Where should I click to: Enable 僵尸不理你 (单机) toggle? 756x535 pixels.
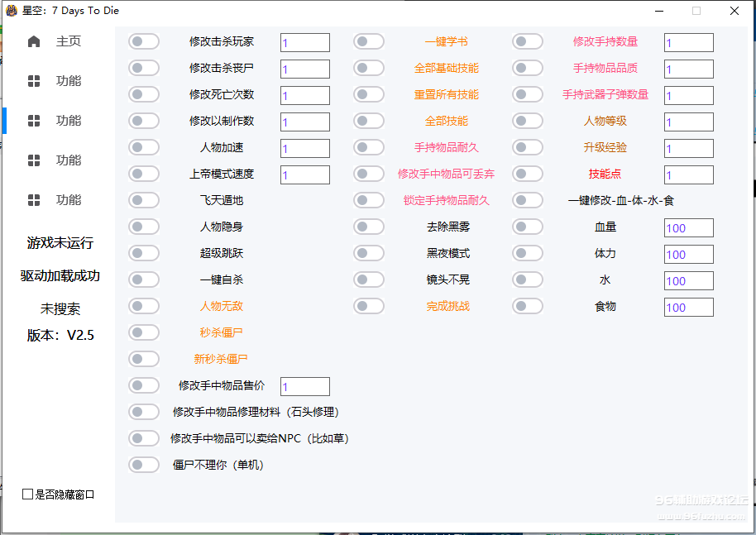pyautogui.click(x=144, y=465)
